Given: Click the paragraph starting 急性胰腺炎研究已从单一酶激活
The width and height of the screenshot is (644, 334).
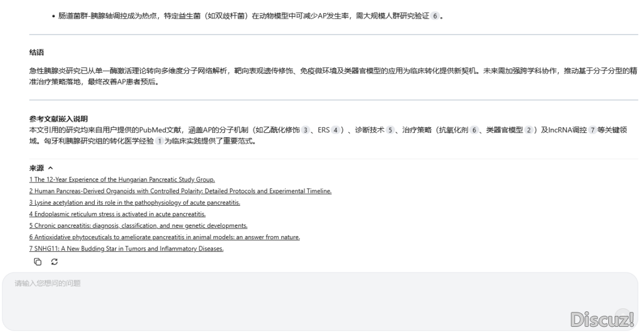Looking at the screenshot, I should 333,76.
